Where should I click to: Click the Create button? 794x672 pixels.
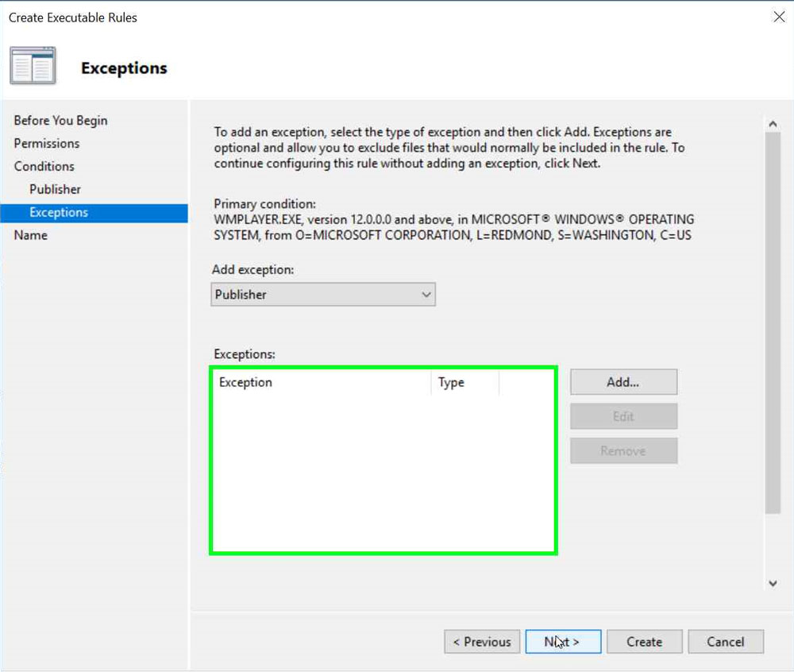[644, 642]
